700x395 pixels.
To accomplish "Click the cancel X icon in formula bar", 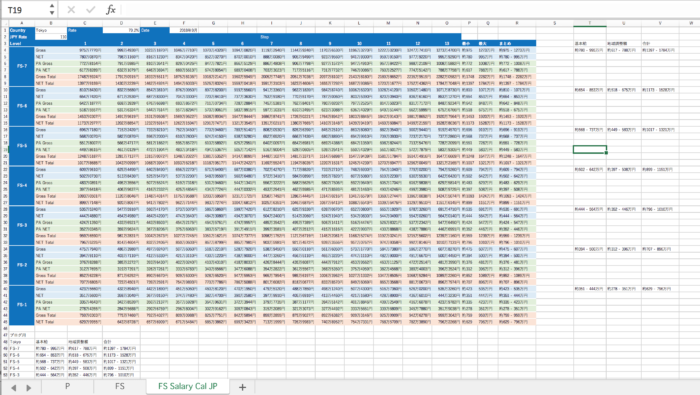I will [x=71, y=10].
